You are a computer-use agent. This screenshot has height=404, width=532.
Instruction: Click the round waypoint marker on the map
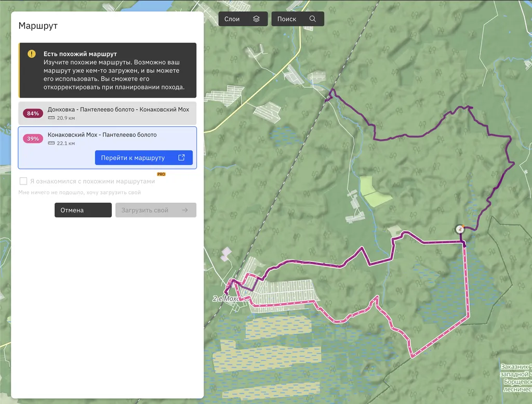click(x=460, y=229)
